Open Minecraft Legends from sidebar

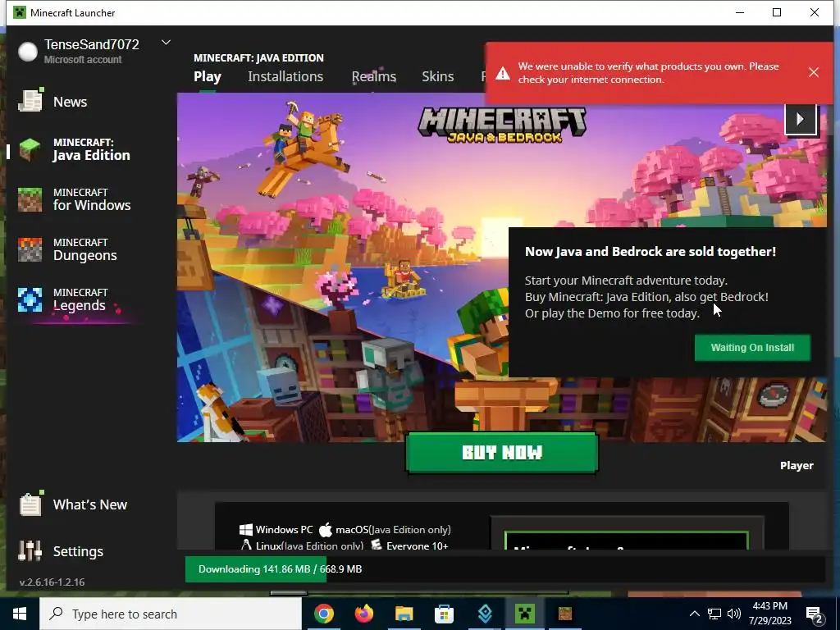62,299
